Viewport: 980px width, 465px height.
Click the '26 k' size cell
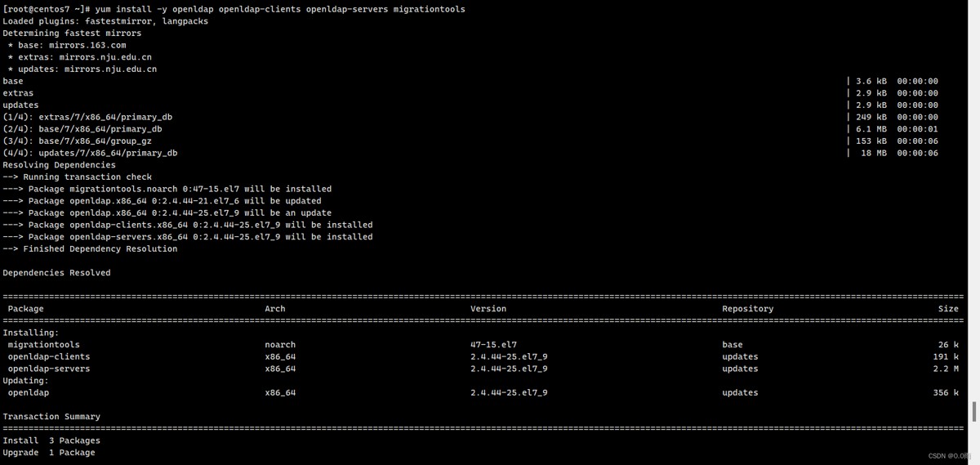(948, 345)
